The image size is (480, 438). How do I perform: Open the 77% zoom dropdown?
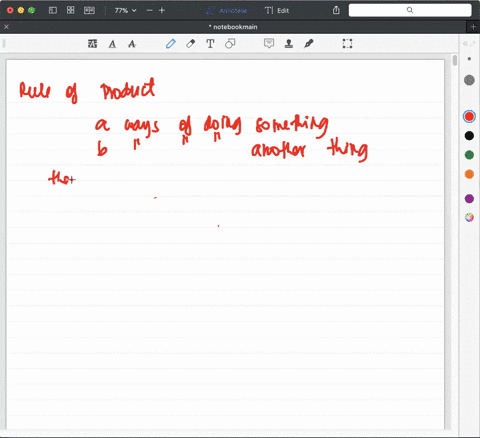(125, 10)
